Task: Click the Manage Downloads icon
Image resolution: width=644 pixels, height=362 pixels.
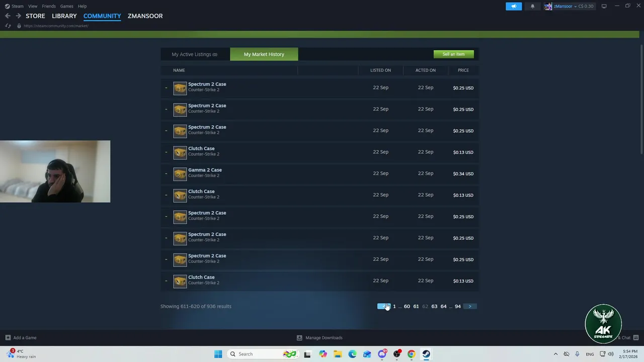Action: coord(299,337)
